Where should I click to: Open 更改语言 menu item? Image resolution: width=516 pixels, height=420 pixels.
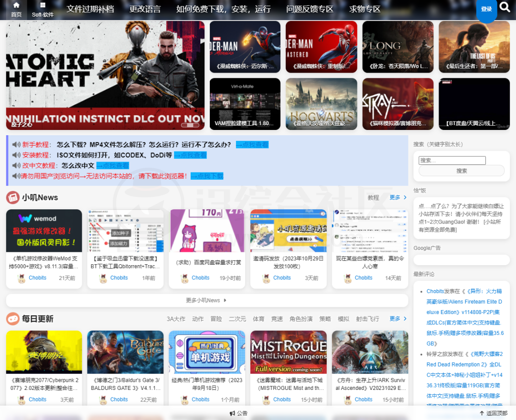(x=145, y=9)
